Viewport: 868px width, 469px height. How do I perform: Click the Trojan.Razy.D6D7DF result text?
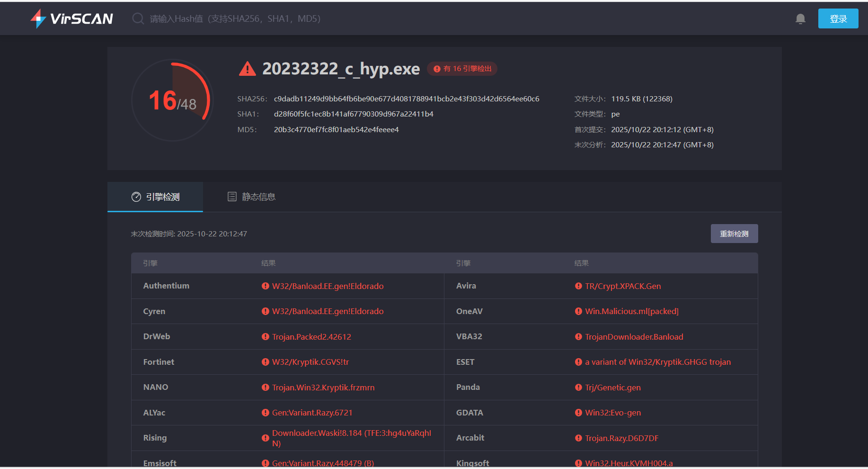coord(622,438)
